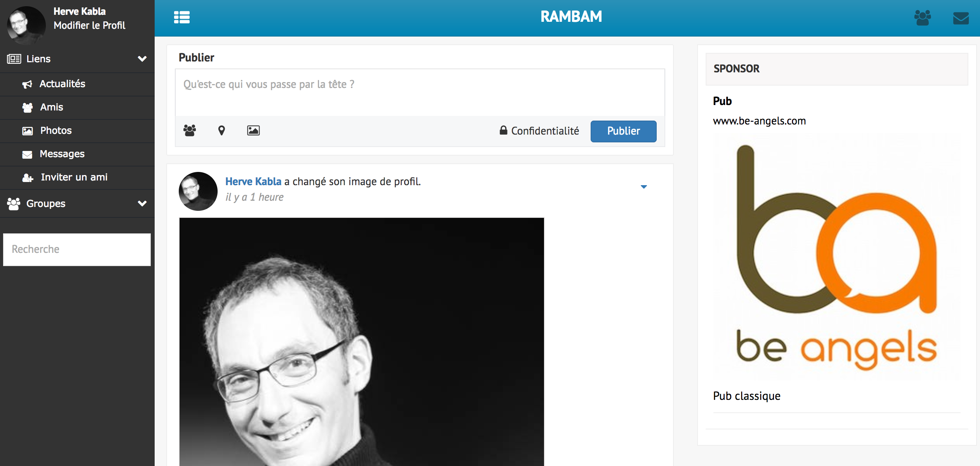Open Confidentialité privacy lock setting
980x466 pixels.
pyautogui.click(x=539, y=131)
